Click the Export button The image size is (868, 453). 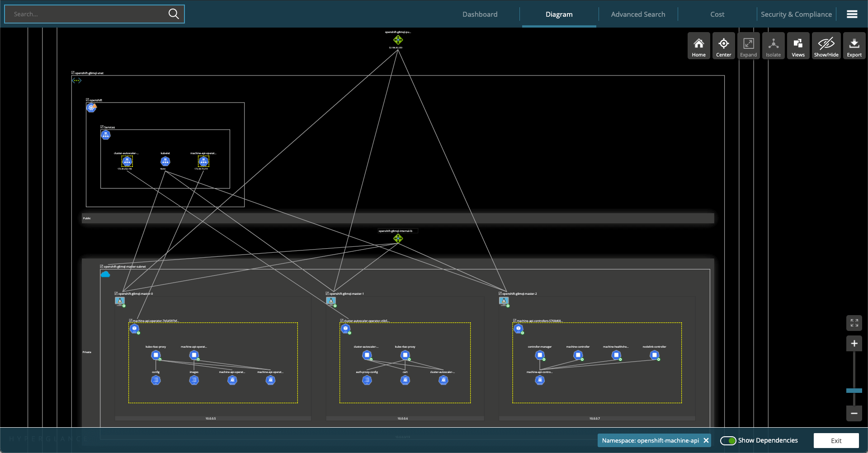click(x=854, y=46)
